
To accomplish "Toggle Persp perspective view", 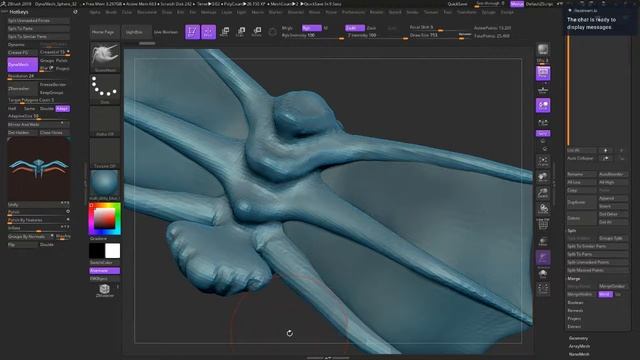I will click(543, 73).
